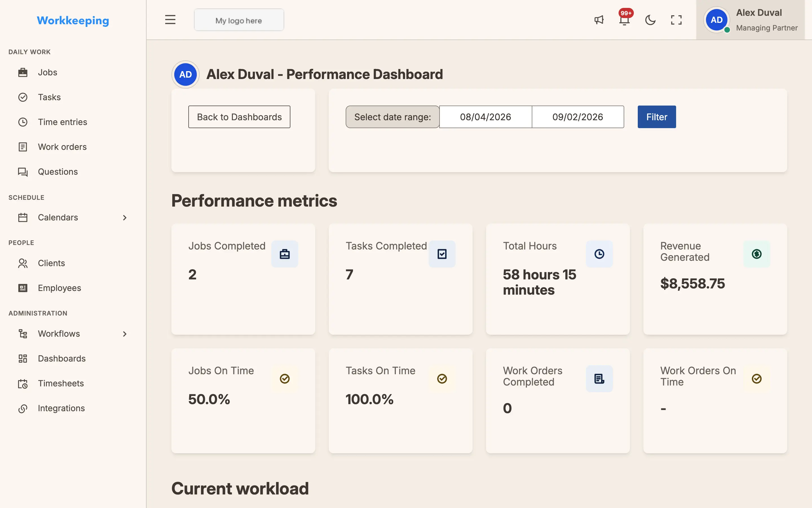Screen dimensions: 812x508
Task: Edit the start date 08/04/2026 field
Action: pos(486,117)
